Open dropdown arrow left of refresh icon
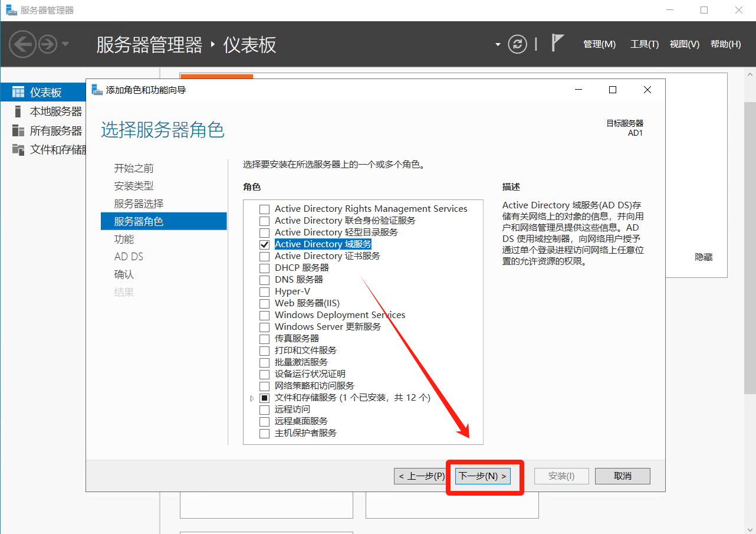 [x=498, y=45]
